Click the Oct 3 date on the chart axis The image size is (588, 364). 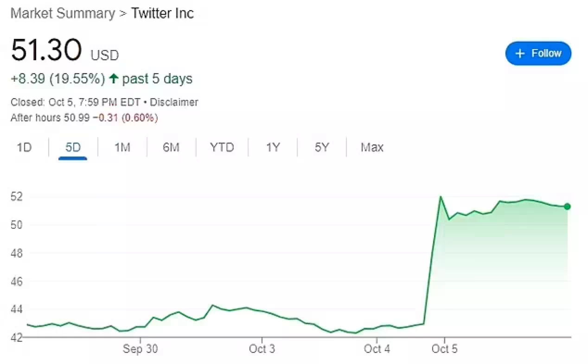[262, 349]
